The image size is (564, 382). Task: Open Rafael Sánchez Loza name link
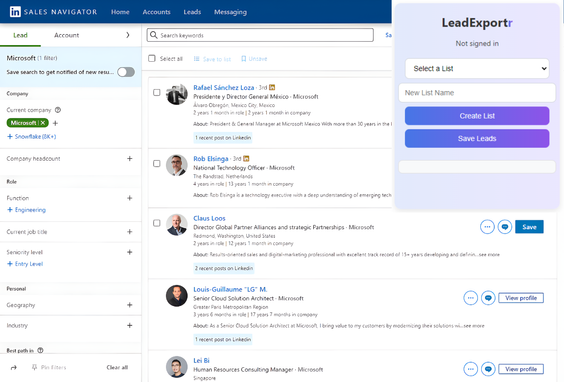tap(223, 87)
